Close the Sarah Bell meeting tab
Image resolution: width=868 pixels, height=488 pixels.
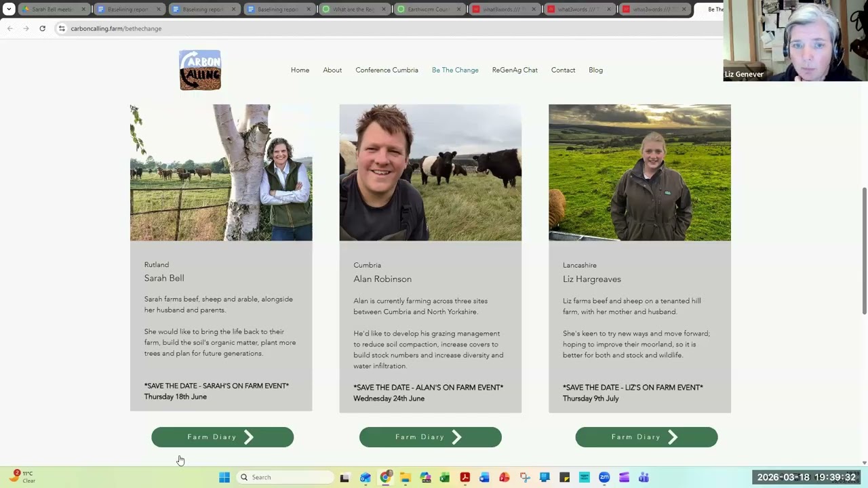click(83, 9)
